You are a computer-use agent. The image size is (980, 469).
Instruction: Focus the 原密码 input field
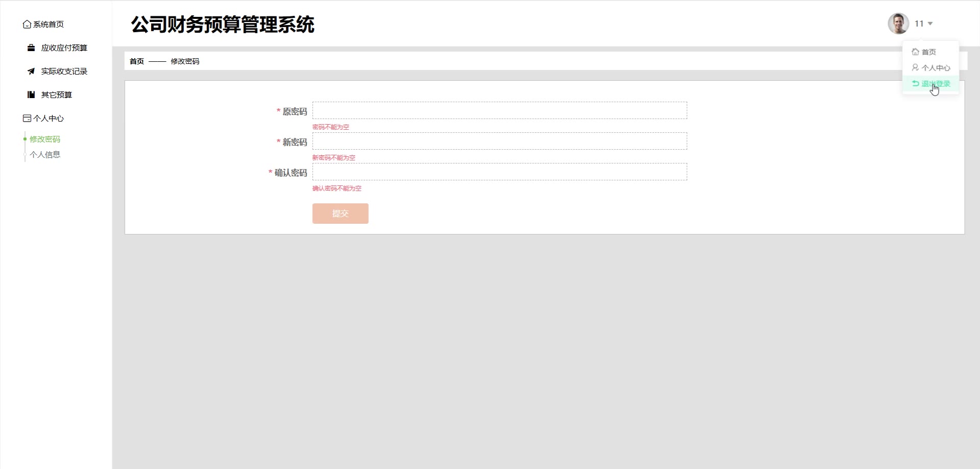point(500,110)
